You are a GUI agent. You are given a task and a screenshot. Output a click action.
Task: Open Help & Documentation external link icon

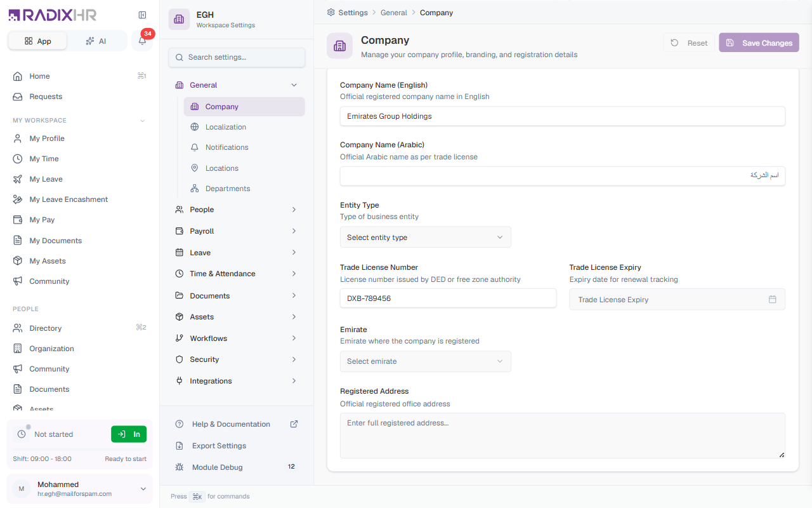coord(294,424)
